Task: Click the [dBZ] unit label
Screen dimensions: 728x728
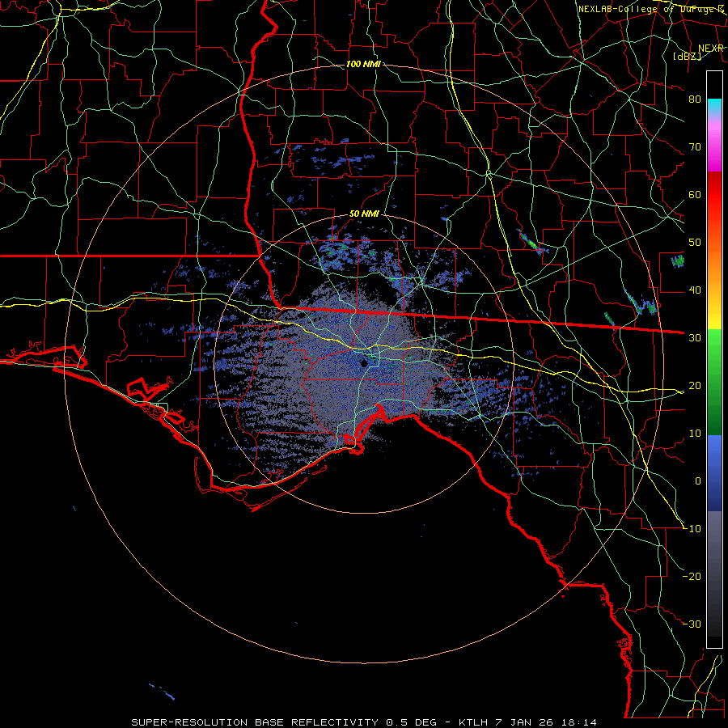Action: [687, 56]
